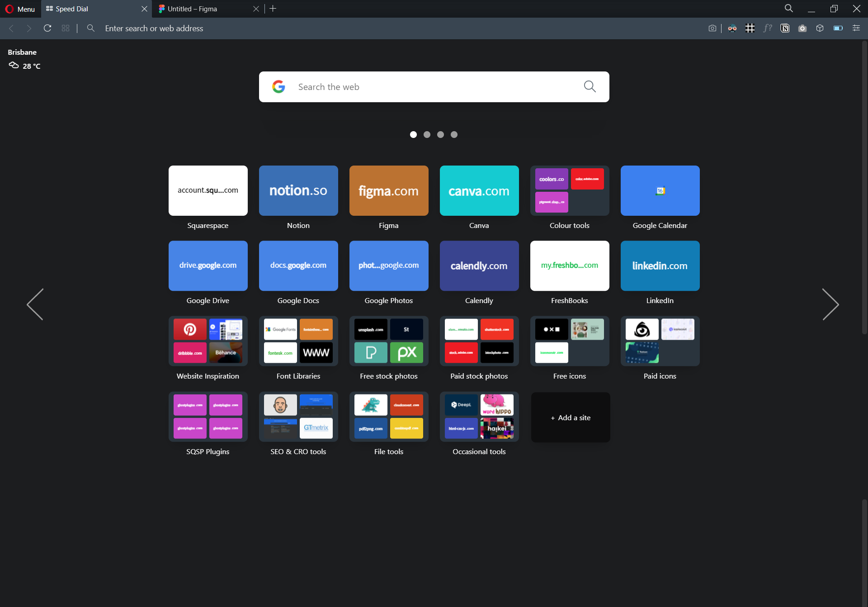
Task: Expand the Occasional tools folder
Action: tap(479, 417)
